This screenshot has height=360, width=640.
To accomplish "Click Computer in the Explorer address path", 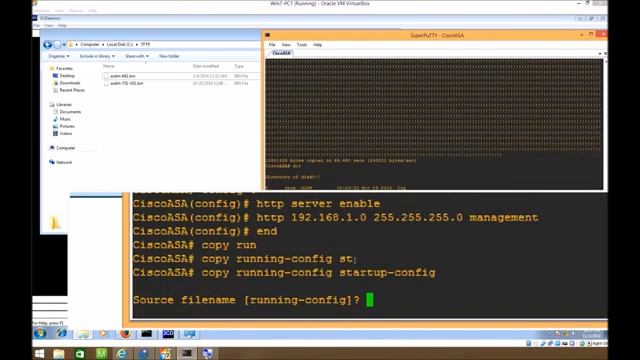I will [89, 44].
